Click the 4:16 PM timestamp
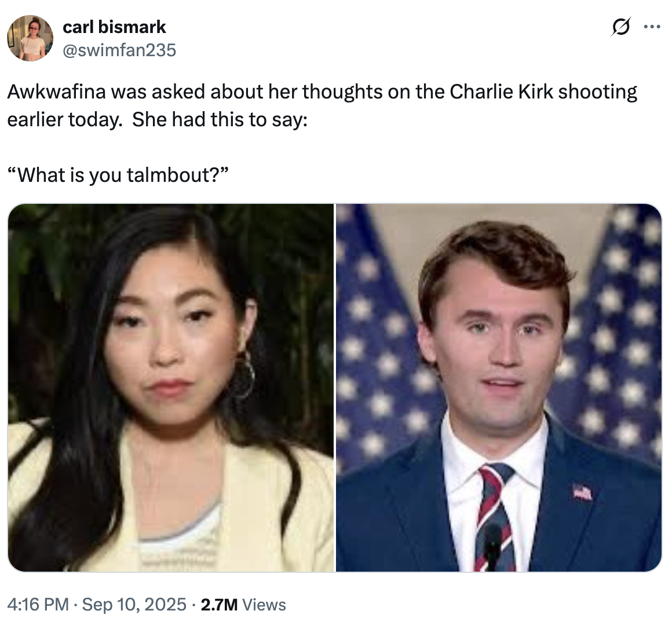Screen dimensions: 672x629 [38, 605]
